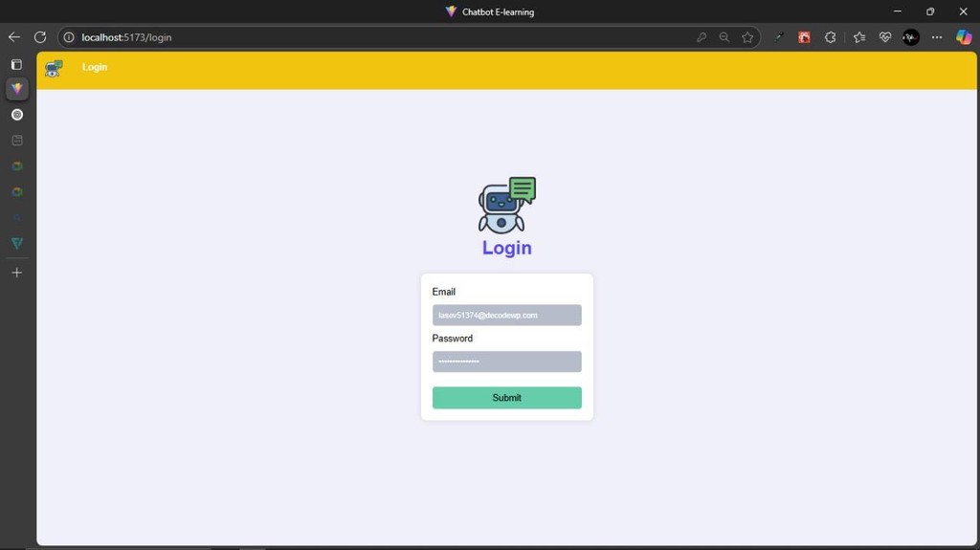
Task: Open the zoom magnifier icon in address bar
Action: (724, 37)
